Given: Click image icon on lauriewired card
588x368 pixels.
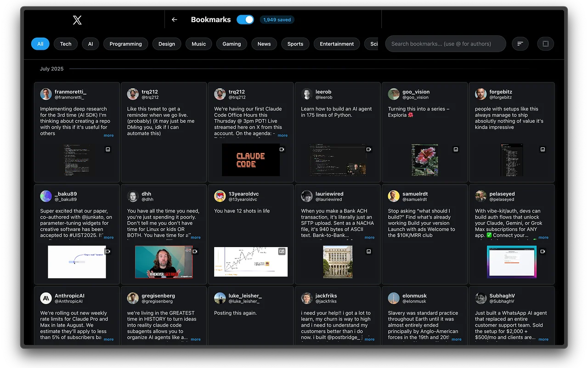Looking at the screenshot, I should coord(368,252).
